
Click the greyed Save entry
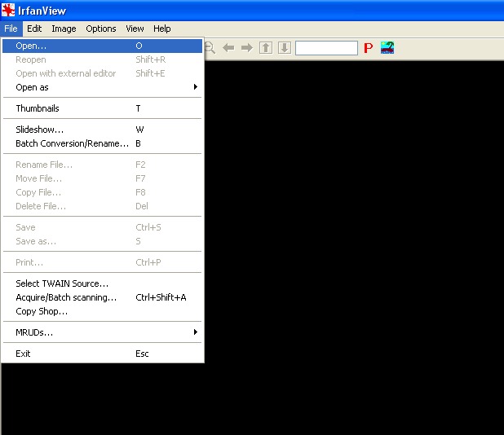[102, 227]
